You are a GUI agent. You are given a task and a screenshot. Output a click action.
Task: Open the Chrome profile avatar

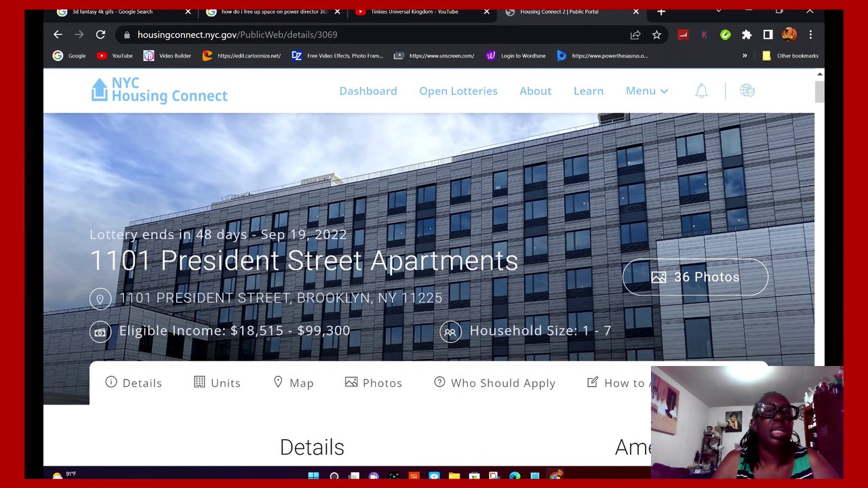tap(789, 35)
